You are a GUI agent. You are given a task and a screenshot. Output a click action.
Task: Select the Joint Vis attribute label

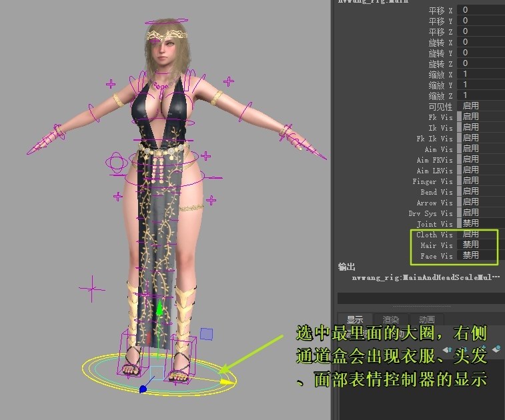tap(434, 224)
